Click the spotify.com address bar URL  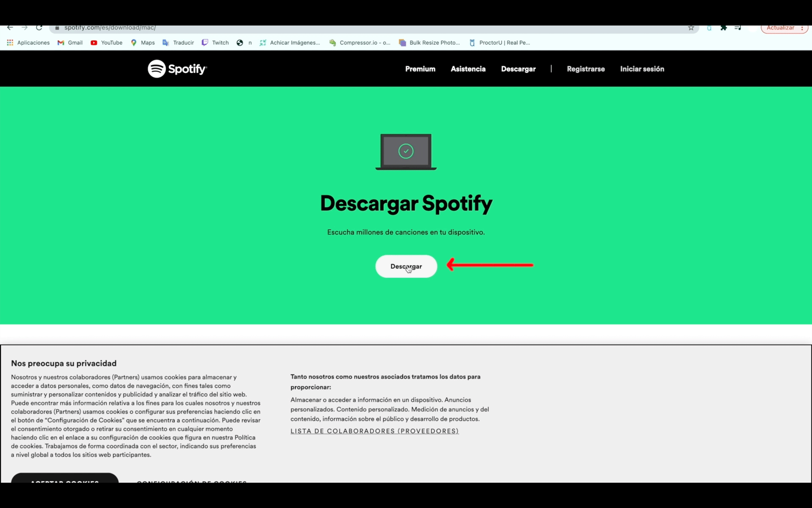[110, 28]
